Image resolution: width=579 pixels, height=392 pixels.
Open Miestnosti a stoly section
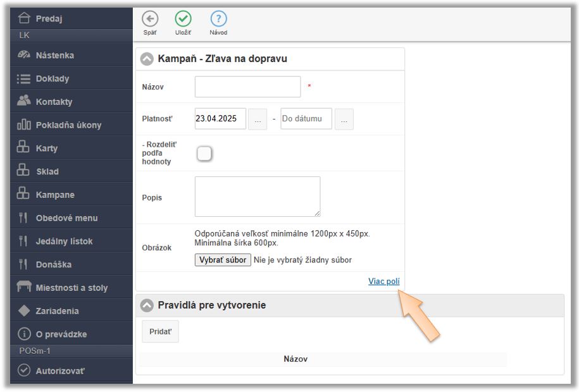point(71,288)
